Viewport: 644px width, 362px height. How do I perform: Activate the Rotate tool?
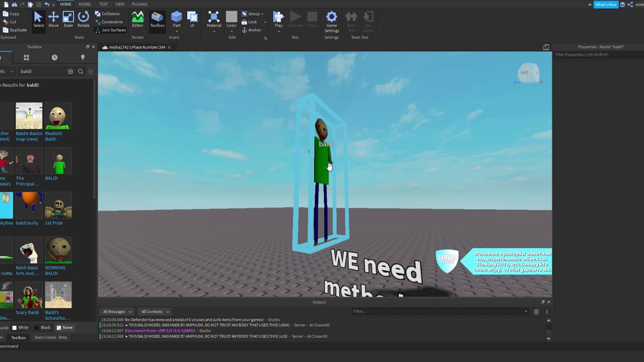[84, 20]
